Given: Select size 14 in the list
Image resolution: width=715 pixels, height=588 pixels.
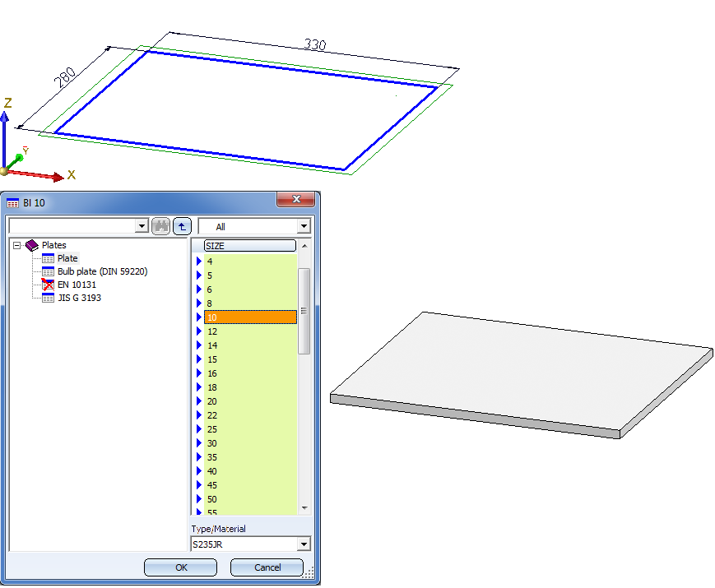Looking at the screenshot, I should [x=250, y=345].
